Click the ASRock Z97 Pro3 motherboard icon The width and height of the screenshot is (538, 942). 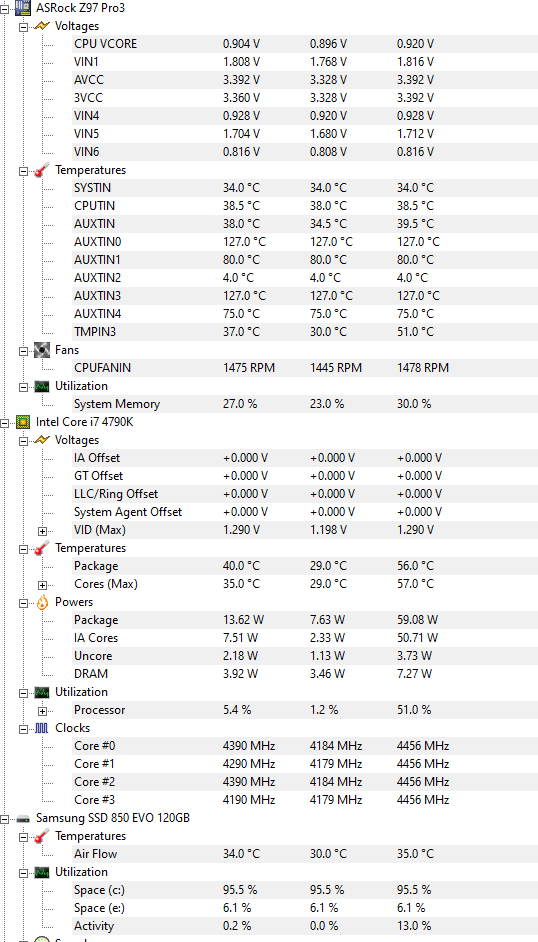(23, 8)
